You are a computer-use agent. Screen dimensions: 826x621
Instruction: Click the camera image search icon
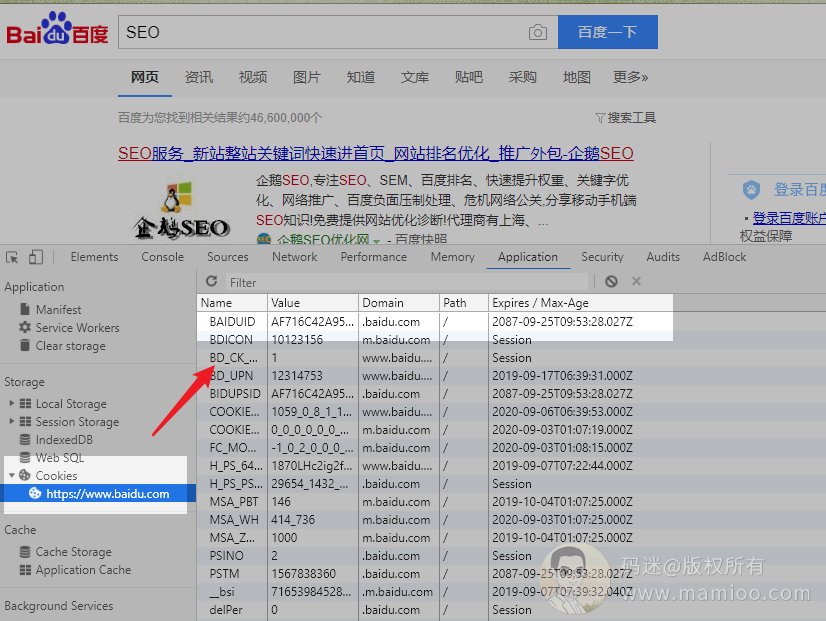coord(538,32)
